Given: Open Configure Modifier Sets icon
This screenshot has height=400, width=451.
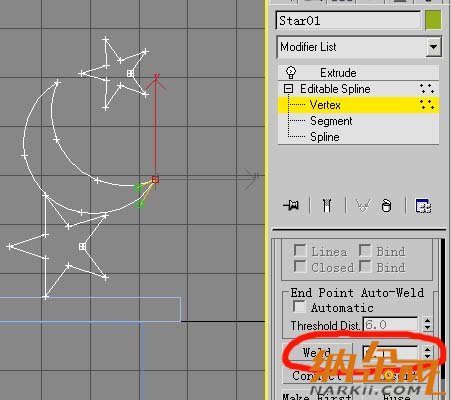Looking at the screenshot, I should [423, 205].
